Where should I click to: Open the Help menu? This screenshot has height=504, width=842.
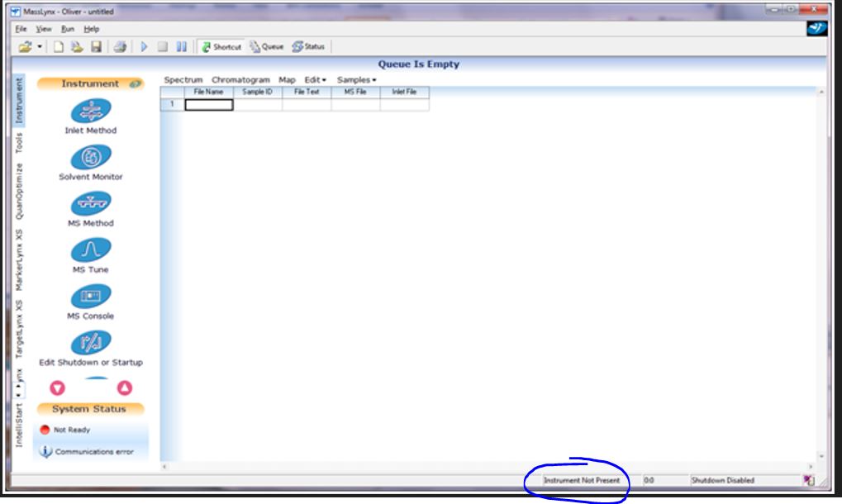pyautogui.click(x=91, y=29)
